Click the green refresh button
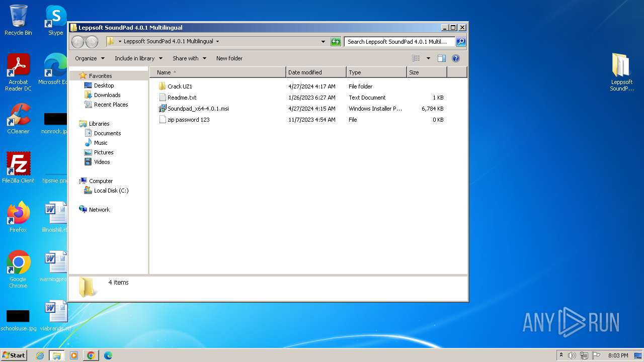 point(336,42)
